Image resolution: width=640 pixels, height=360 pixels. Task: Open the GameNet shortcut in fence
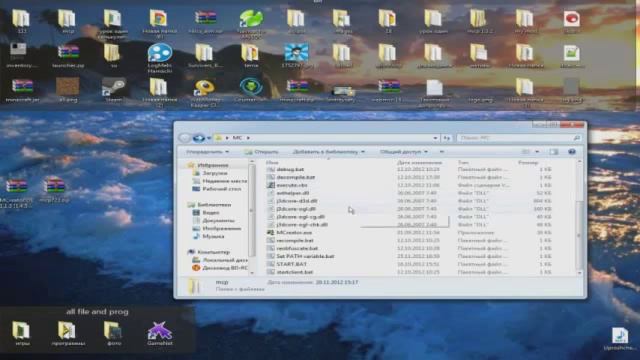pyautogui.click(x=160, y=334)
